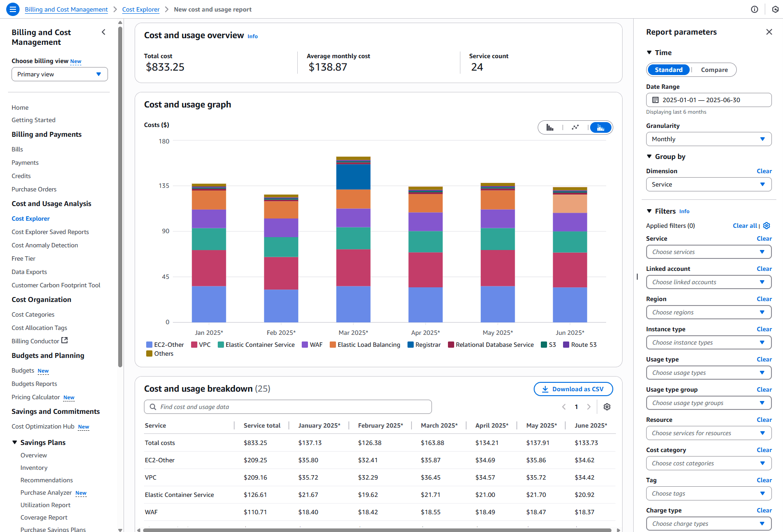Click the search icon in breakdown search

[153, 407]
